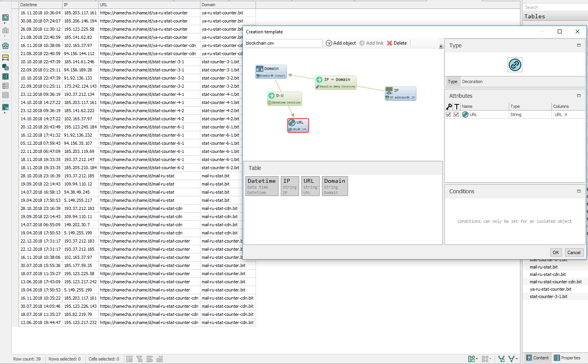Cancel the Creation template dialog
The image size is (588, 364).
click(574, 252)
